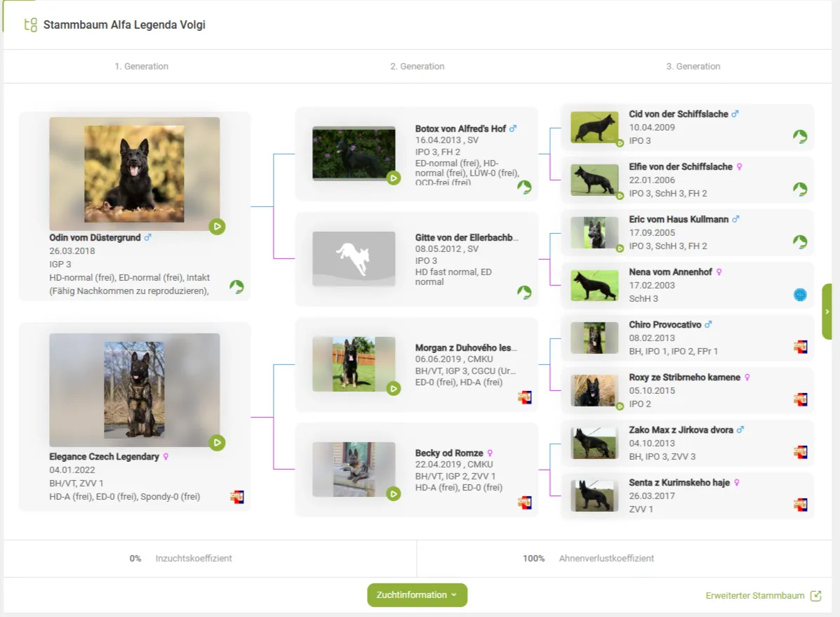Open Eric vom Haus Kullmann profile name
Screen dimensions: 840x617
click(x=679, y=220)
